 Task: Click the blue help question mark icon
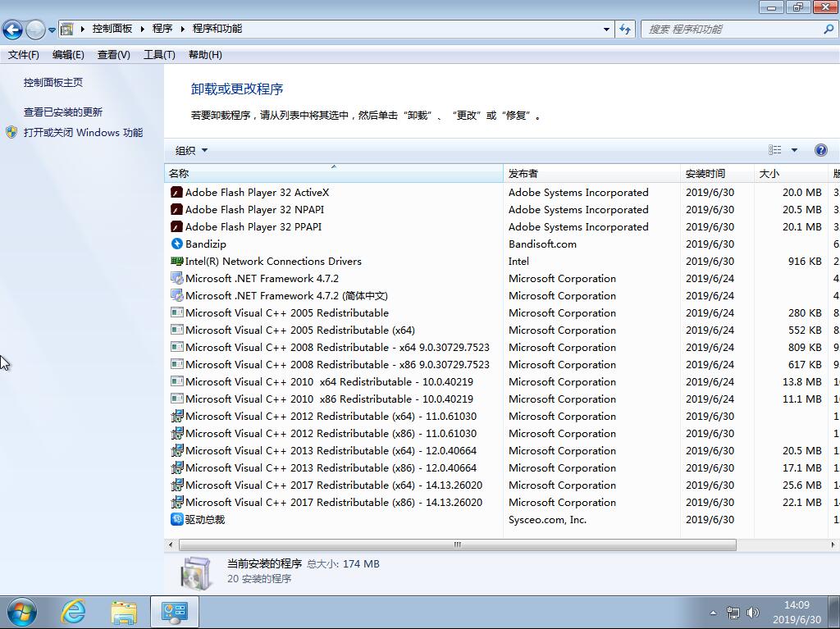[820, 150]
